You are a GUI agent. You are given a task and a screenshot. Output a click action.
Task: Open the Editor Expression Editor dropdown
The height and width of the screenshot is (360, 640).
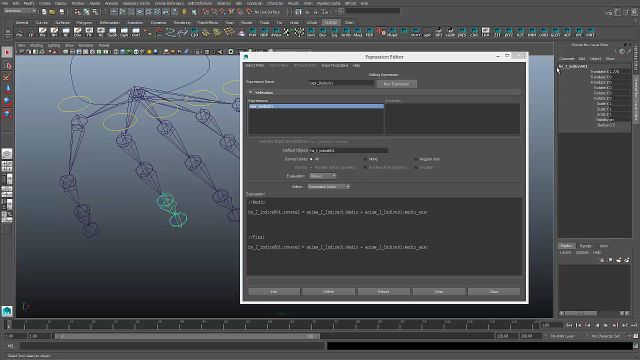(329, 187)
